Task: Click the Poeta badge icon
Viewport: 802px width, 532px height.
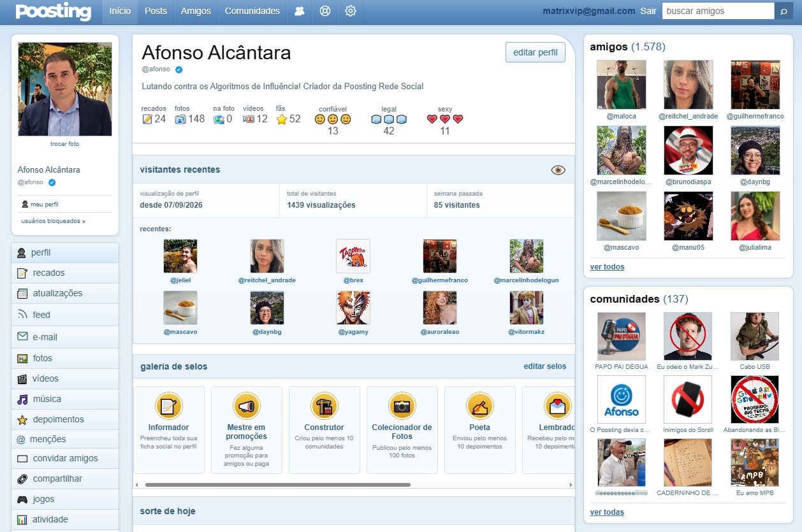Action: 479,406
